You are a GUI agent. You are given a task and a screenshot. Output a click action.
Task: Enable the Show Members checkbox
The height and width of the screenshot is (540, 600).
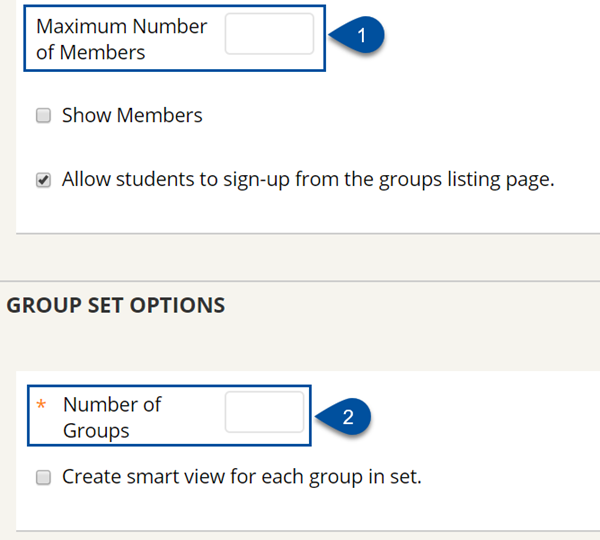point(43,115)
